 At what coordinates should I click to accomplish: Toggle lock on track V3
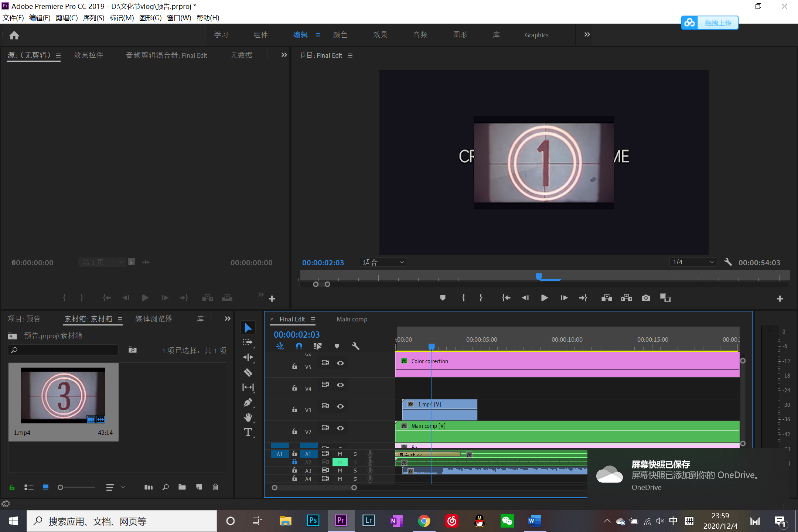294,410
